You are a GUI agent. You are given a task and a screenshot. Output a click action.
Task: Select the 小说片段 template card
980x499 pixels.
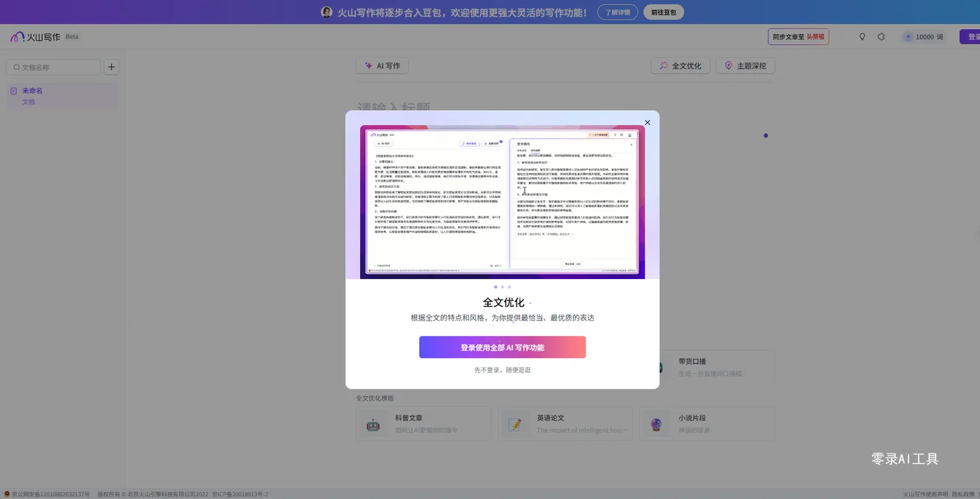point(706,423)
